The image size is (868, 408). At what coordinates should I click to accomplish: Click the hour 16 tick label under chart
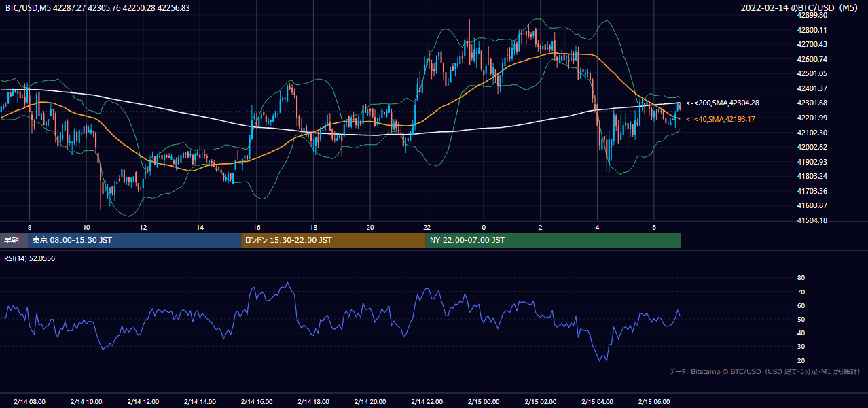[x=257, y=227]
